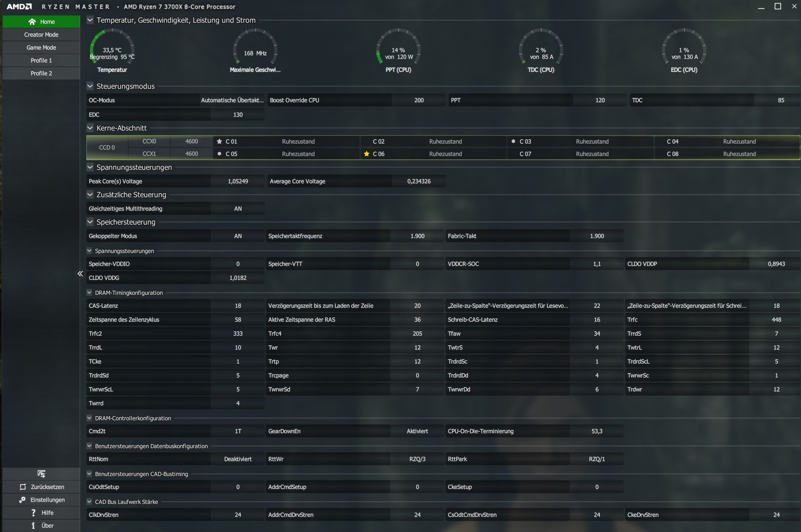Click the Über info icon
Screen dimensions: 801x532
pos(33,525)
